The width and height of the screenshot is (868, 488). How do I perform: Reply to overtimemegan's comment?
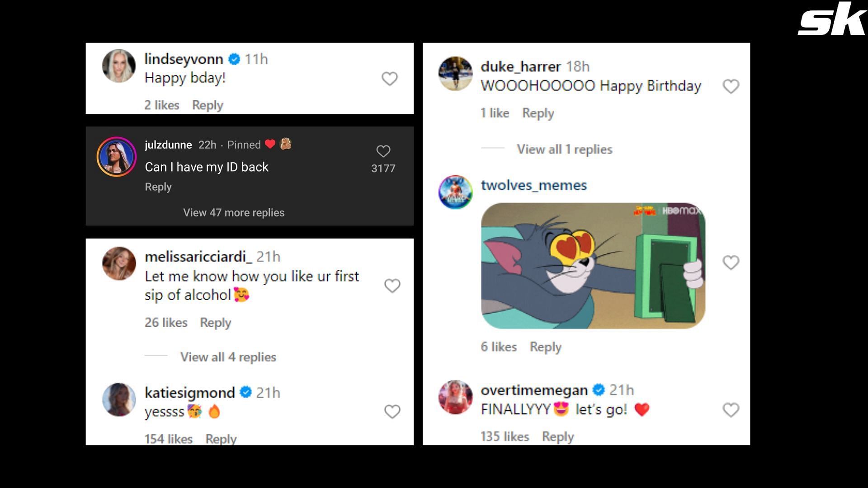coord(558,436)
